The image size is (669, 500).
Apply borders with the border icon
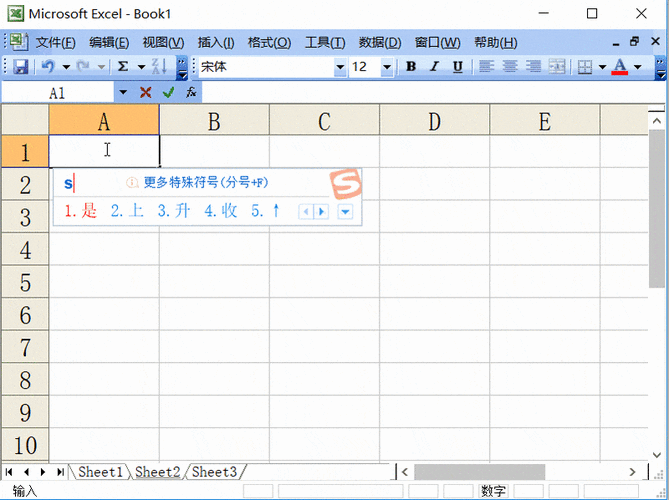[585, 67]
